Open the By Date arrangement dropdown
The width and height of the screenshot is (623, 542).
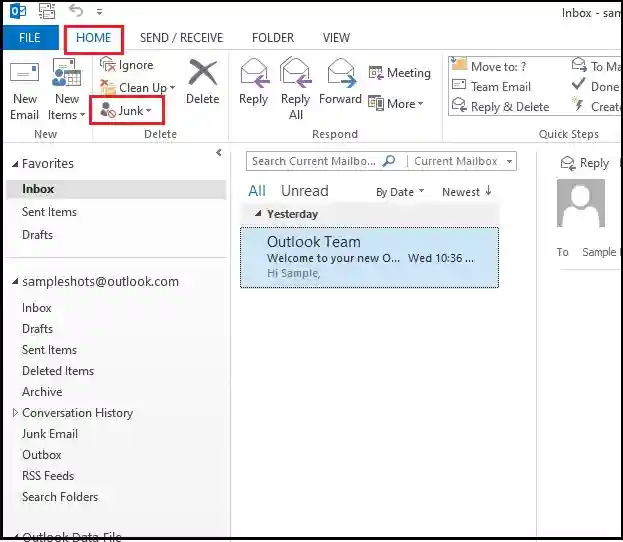click(400, 192)
